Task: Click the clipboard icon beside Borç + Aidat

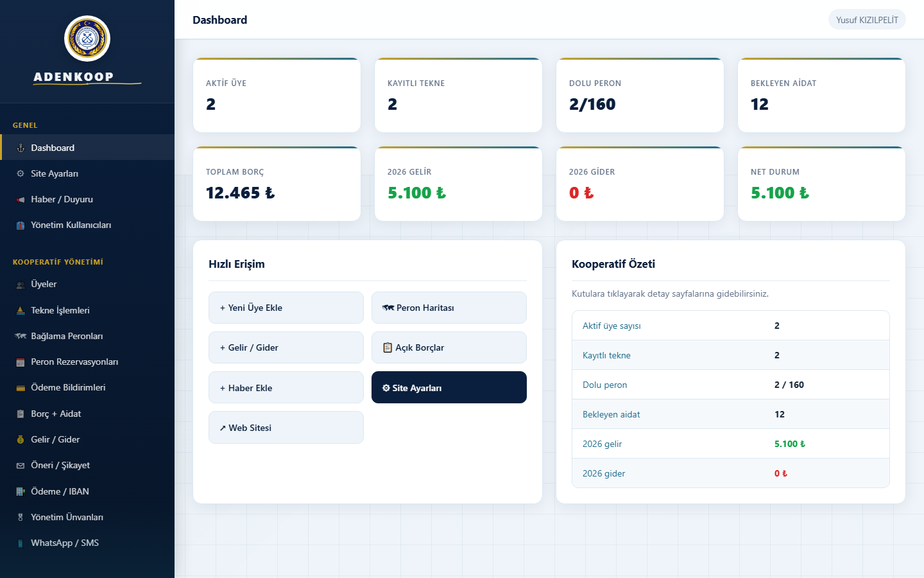Action: 21,414
